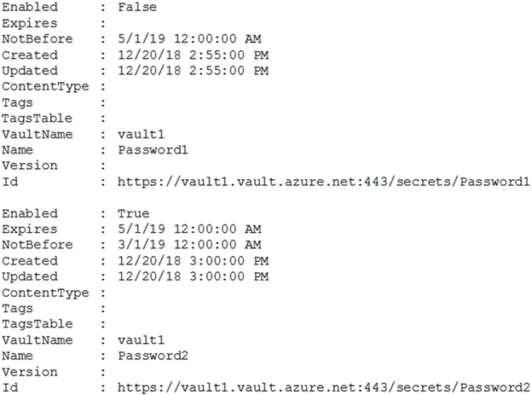Click the Expires date 5/1/19
The image size is (532, 395).
coord(136,229)
